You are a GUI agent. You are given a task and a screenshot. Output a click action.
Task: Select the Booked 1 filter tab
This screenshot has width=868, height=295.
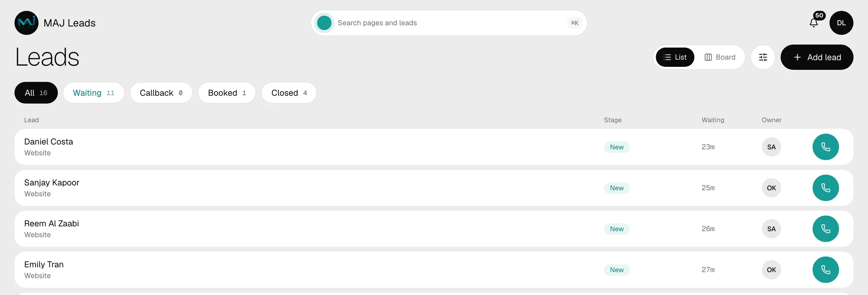[227, 93]
